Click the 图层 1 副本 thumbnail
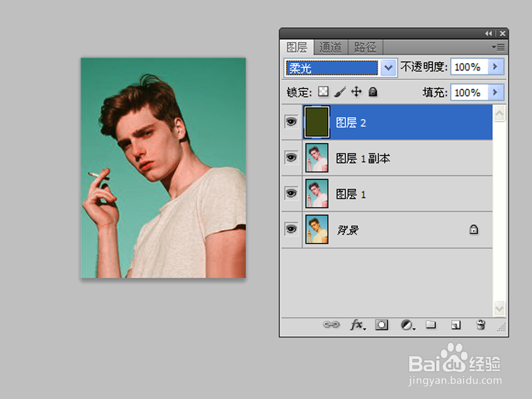 (317, 158)
